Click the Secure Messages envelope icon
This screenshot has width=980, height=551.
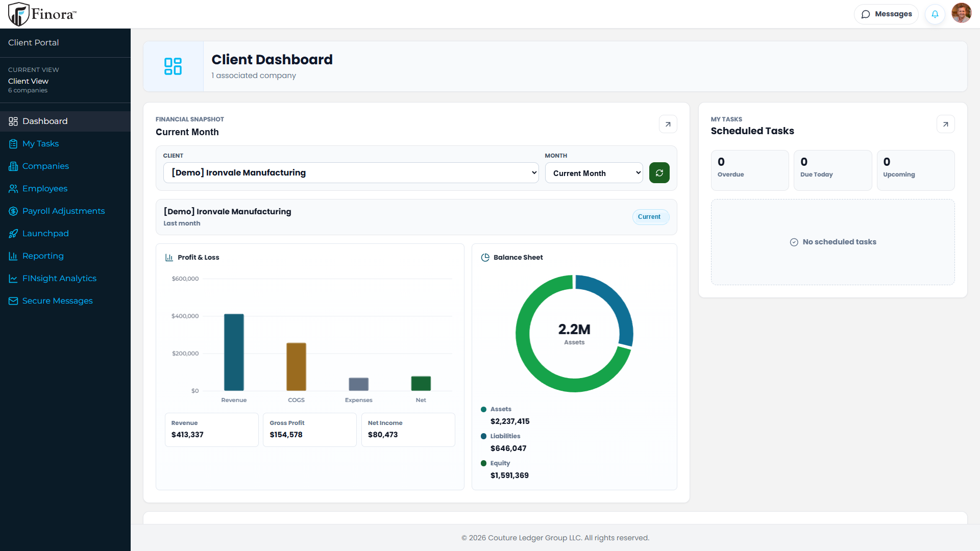(13, 301)
